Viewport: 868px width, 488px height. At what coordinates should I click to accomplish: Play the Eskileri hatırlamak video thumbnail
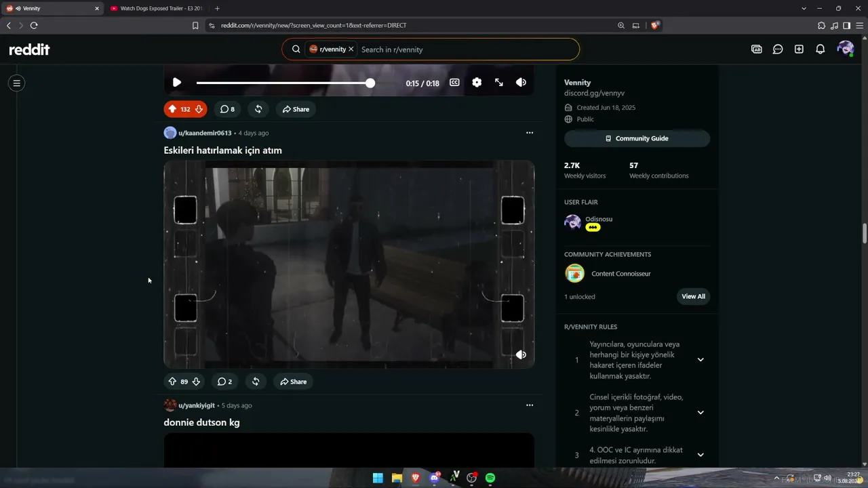(x=349, y=264)
